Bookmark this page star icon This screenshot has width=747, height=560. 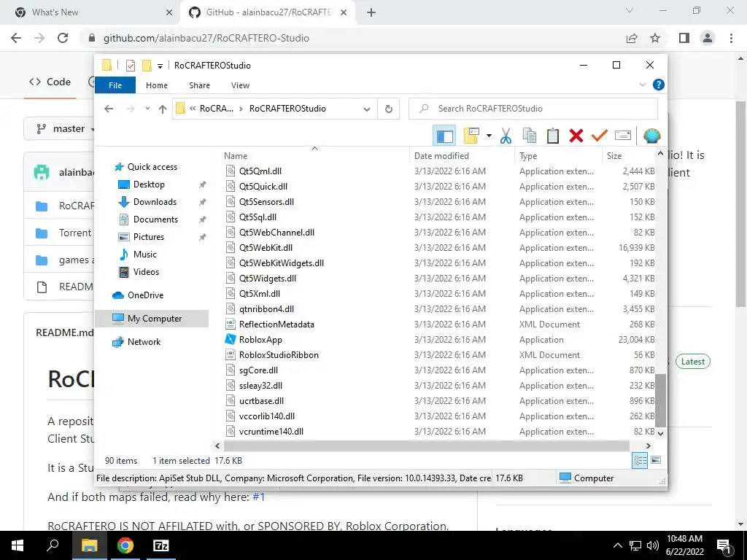[655, 38]
